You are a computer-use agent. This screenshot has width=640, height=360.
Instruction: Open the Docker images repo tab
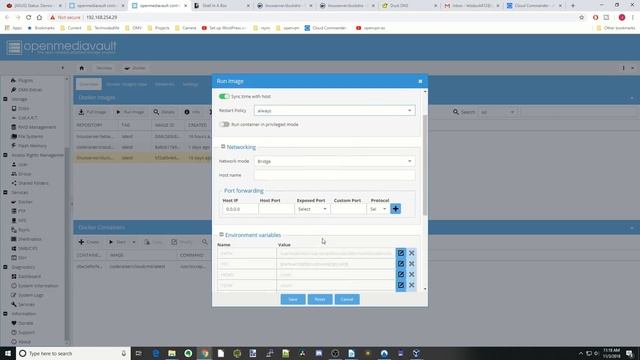(127, 84)
